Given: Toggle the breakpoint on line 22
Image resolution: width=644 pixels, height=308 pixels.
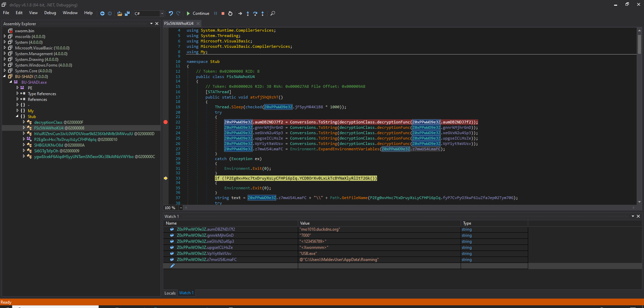Looking at the screenshot, I should [x=166, y=122].
